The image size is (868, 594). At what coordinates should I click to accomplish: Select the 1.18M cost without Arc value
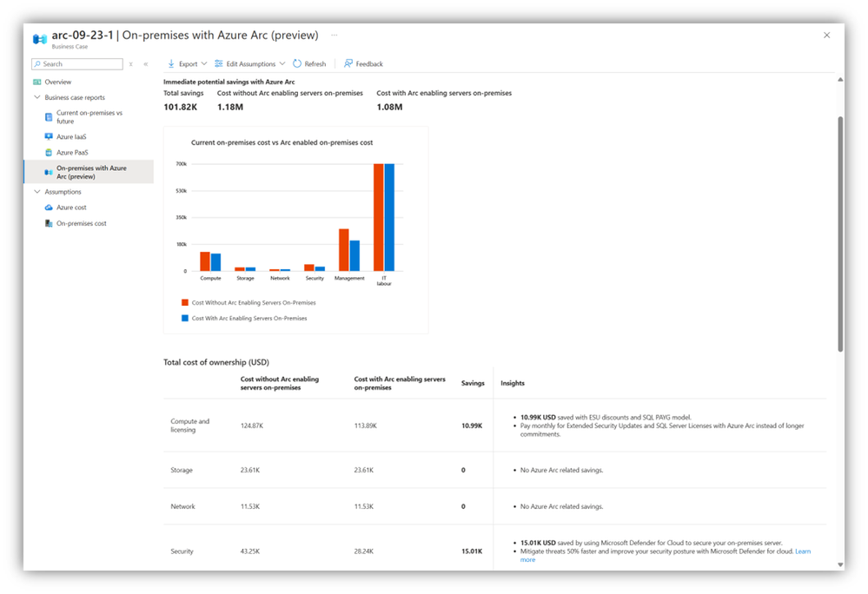[x=230, y=108]
